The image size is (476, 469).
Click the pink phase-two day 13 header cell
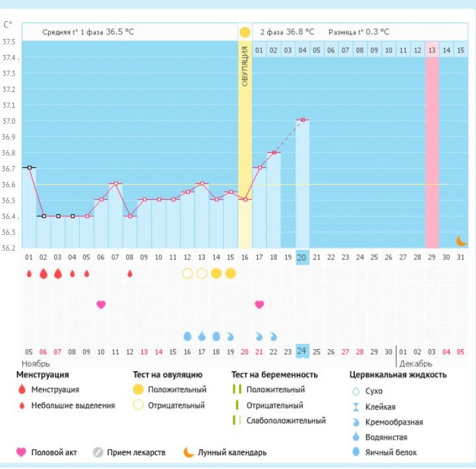click(x=432, y=50)
